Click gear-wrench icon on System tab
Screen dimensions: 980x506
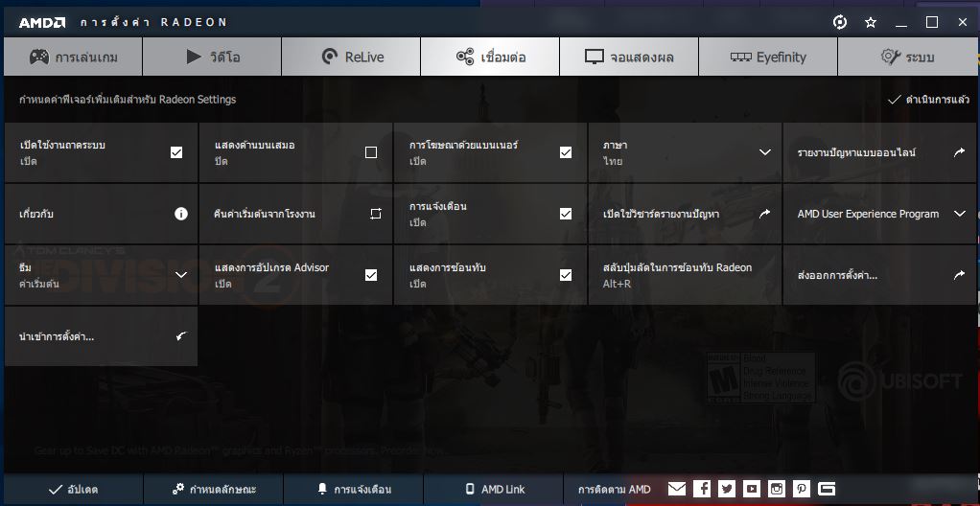[891, 57]
